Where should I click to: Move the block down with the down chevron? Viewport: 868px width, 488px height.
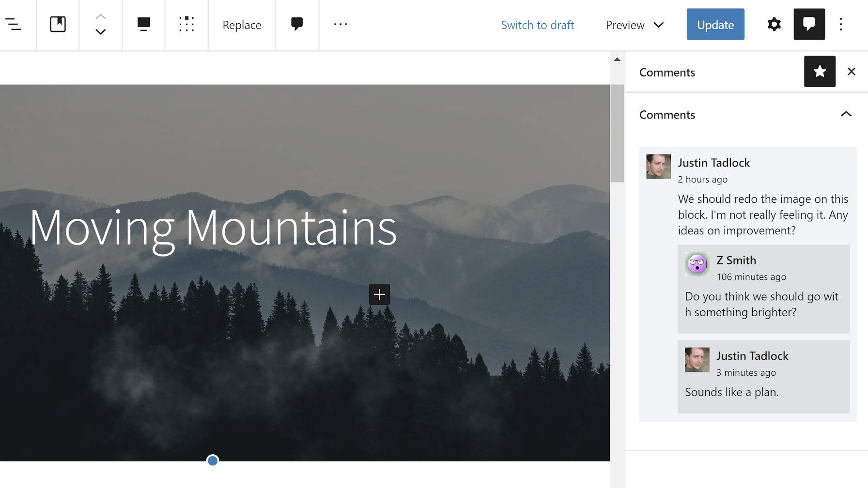point(100,32)
